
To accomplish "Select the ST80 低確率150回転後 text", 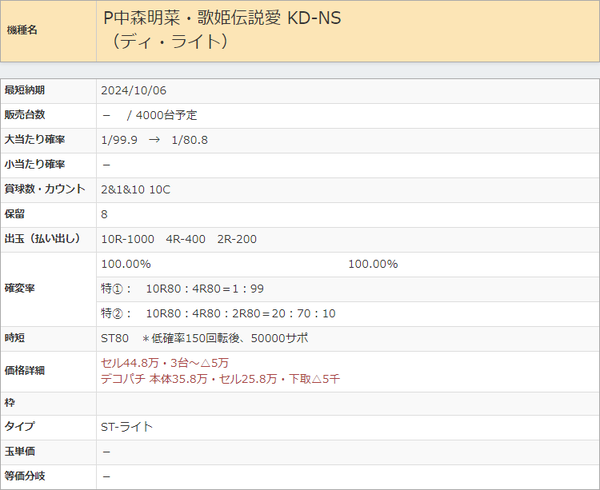I will click(x=204, y=339).
